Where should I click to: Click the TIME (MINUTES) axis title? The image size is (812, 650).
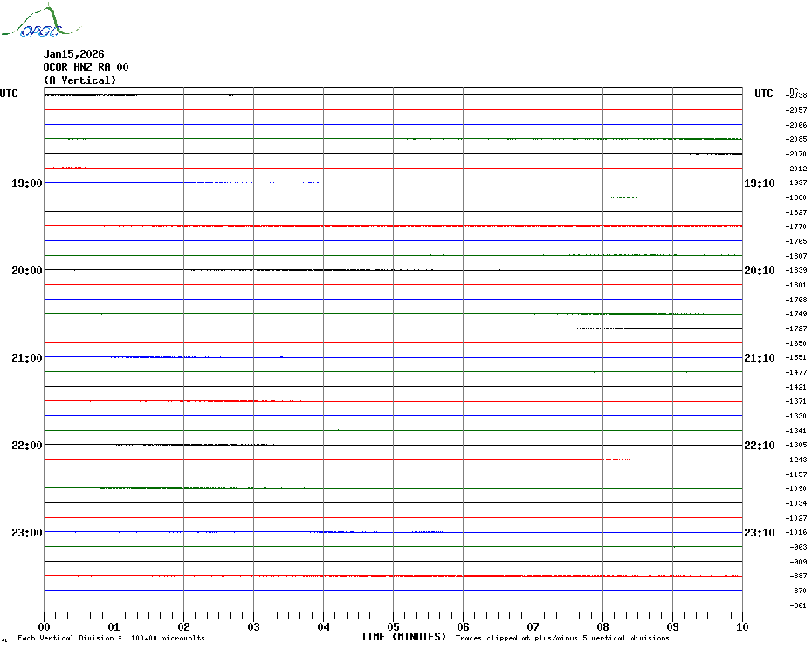(x=403, y=637)
